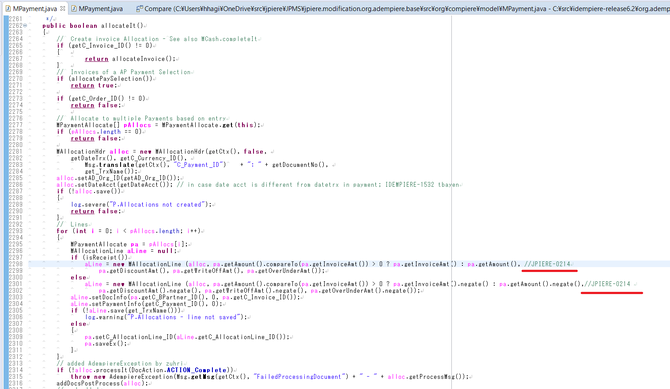
Task: Click 'if (allocatePaySelection())' line
Action: pyautogui.click(x=105, y=79)
